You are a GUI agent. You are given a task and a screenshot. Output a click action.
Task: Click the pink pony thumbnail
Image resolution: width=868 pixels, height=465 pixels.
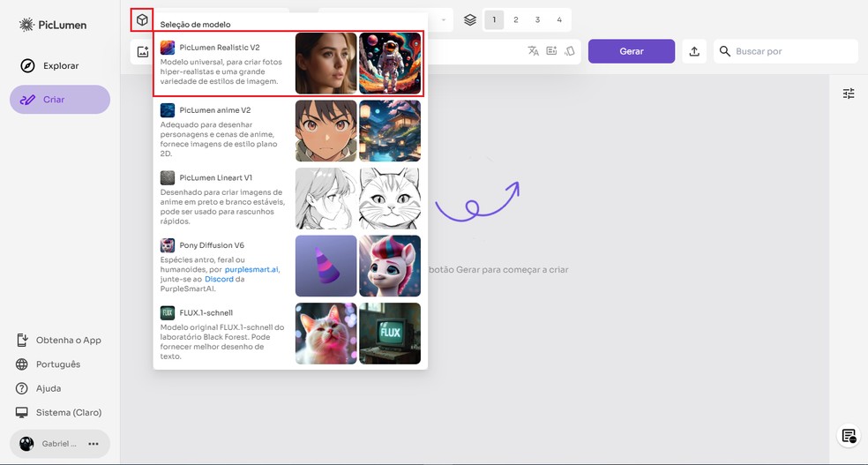[390, 266]
